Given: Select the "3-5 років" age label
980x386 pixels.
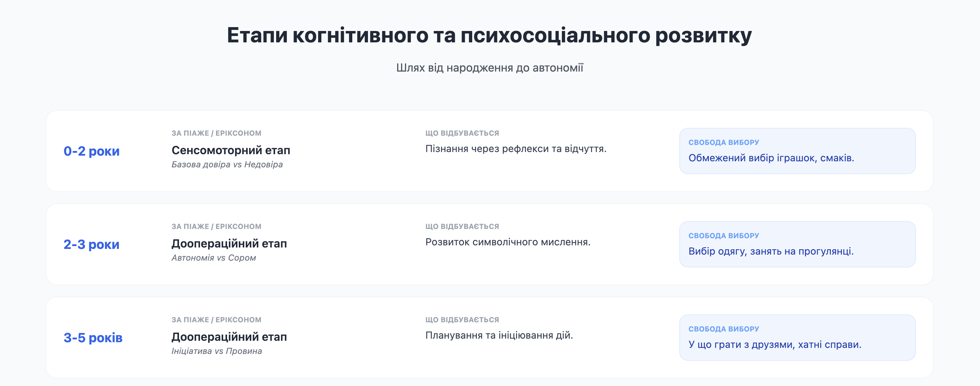Looking at the screenshot, I should (x=93, y=338).
